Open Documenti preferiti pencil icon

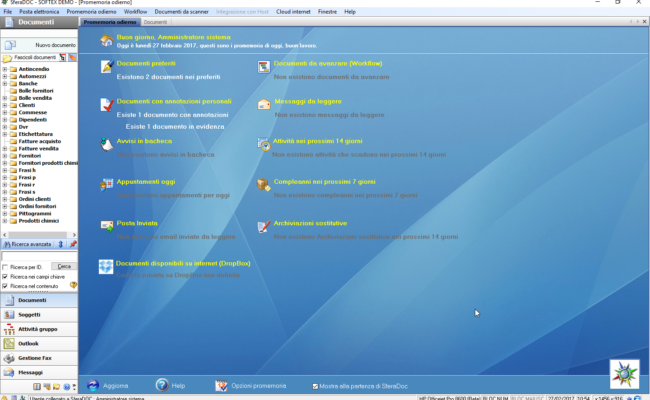coord(107,66)
